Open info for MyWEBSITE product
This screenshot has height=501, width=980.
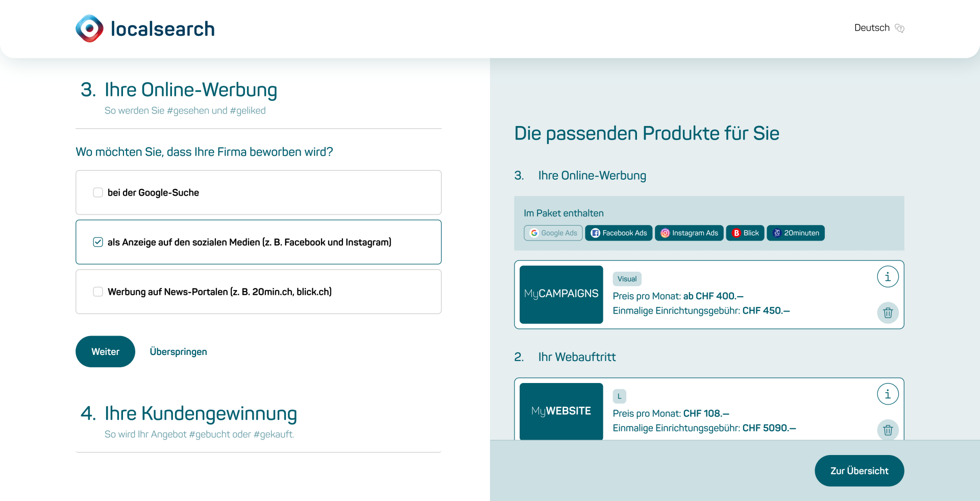[x=888, y=394]
